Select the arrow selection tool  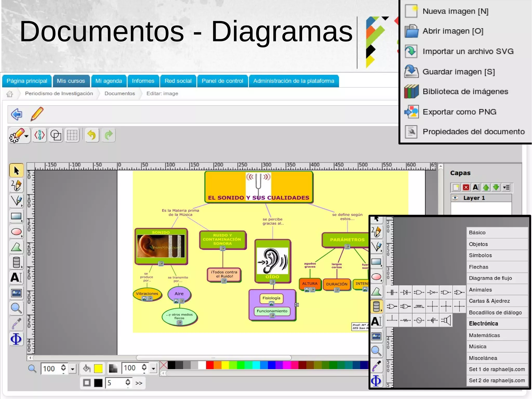click(16, 171)
